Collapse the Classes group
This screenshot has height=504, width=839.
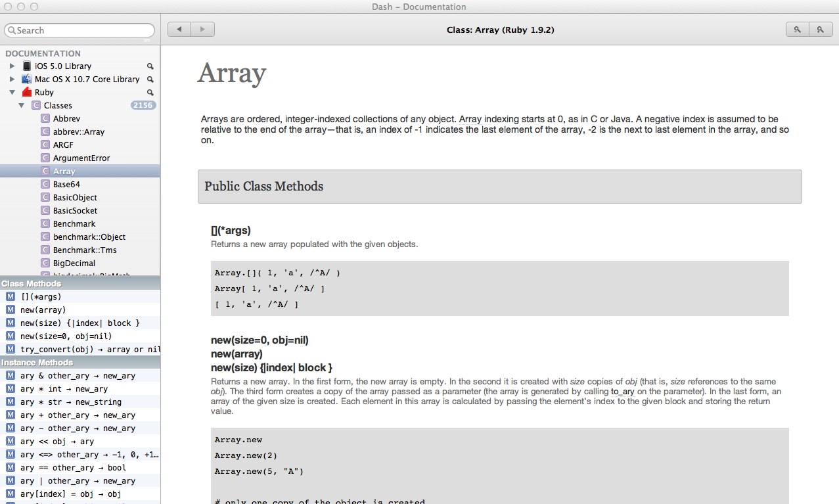tap(22, 106)
